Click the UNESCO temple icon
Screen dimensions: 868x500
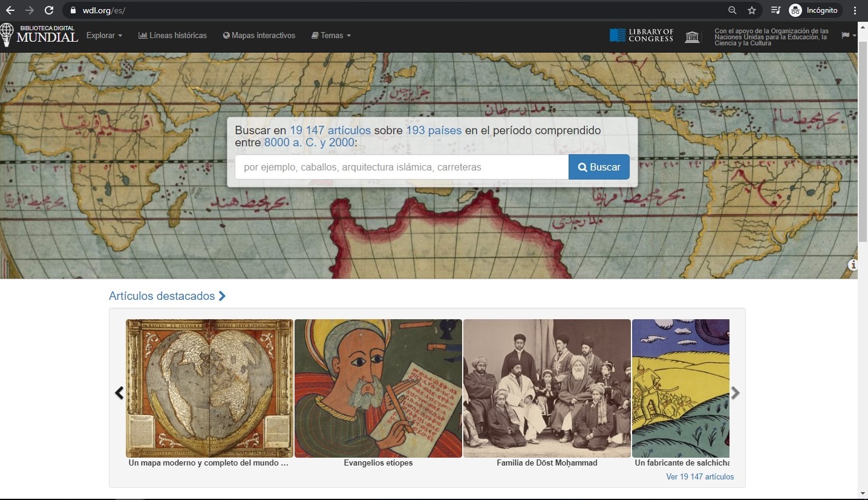692,36
